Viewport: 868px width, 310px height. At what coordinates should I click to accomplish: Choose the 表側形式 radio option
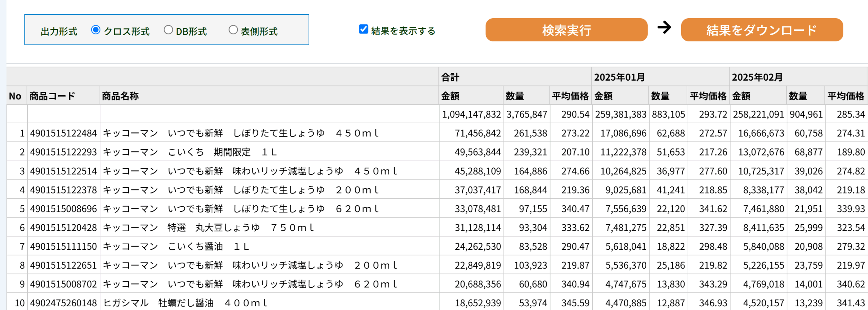[x=233, y=30]
